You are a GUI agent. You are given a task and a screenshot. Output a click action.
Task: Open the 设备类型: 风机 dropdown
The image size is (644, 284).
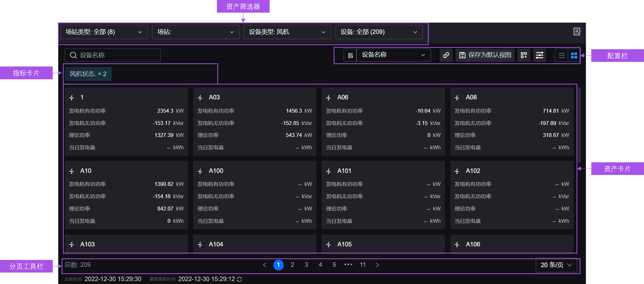click(x=287, y=32)
